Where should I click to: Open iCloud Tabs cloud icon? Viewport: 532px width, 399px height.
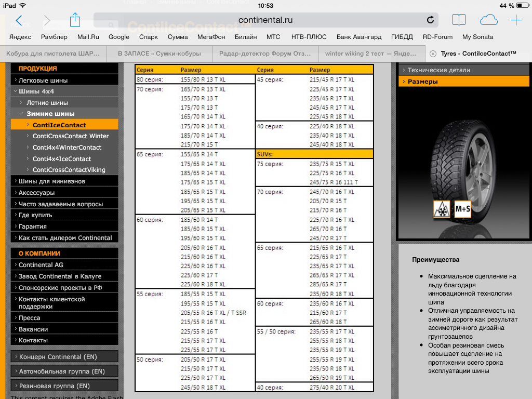coord(488,20)
